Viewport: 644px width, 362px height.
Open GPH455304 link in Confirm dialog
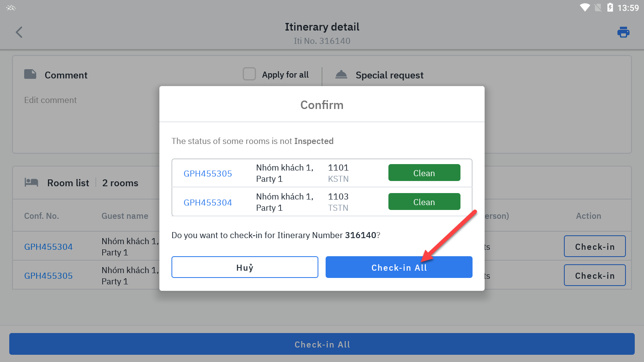click(x=208, y=203)
